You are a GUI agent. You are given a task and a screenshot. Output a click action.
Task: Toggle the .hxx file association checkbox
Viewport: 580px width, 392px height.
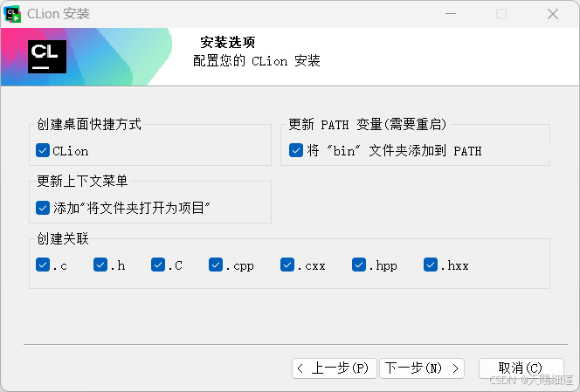coord(431,265)
